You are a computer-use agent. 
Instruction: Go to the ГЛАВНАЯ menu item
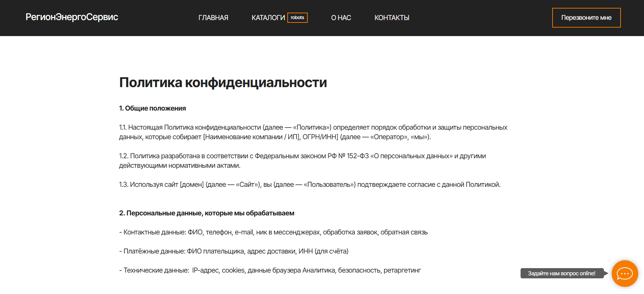(213, 18)
